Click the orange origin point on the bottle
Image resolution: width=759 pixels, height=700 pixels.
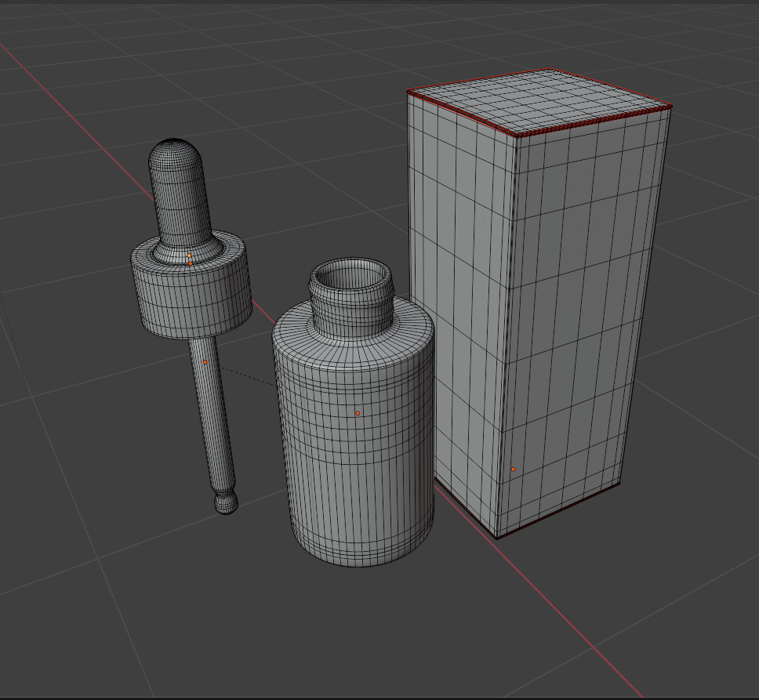[358, 413]
